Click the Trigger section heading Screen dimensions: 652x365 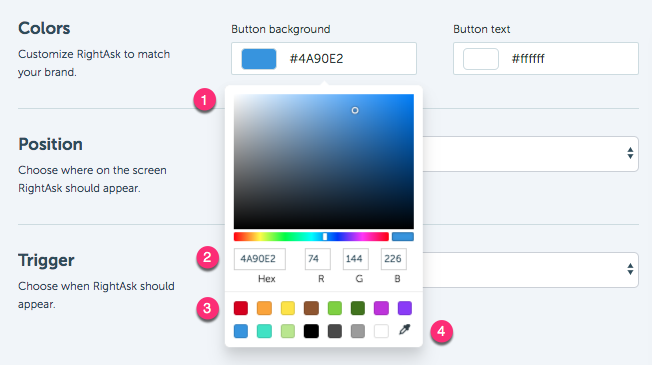[46, 260]
